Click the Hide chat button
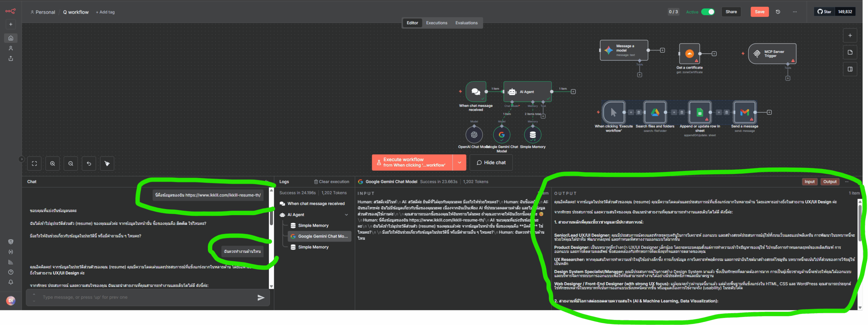This screenshot has height=325, width=868. [x=491, y=162]
